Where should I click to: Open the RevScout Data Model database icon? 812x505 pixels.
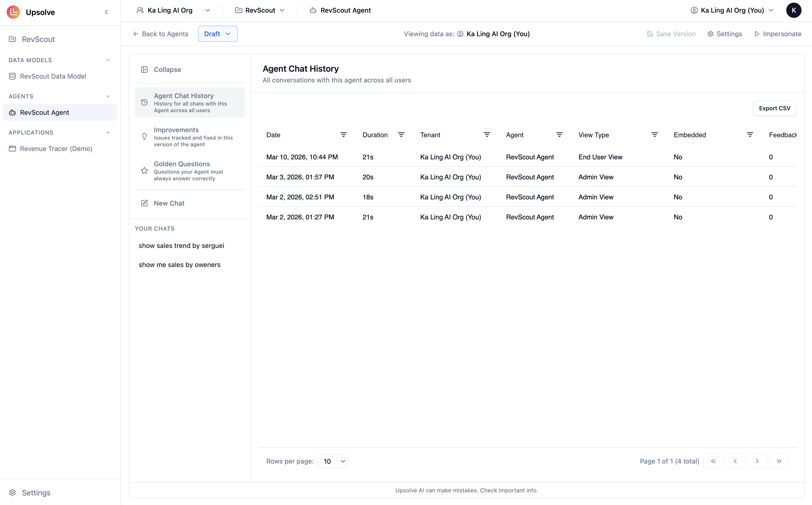pos(12,76)
